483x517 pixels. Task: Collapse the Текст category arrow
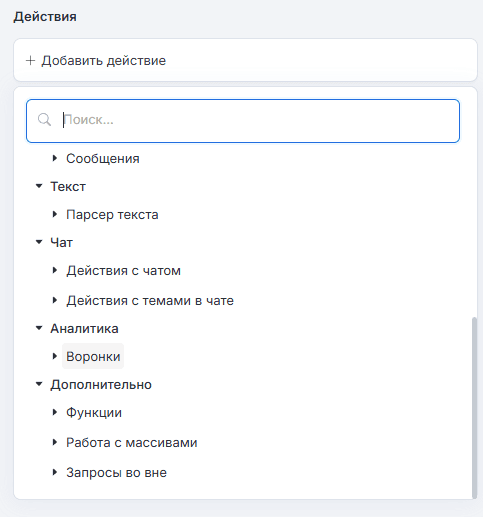[x=39, y=186]
